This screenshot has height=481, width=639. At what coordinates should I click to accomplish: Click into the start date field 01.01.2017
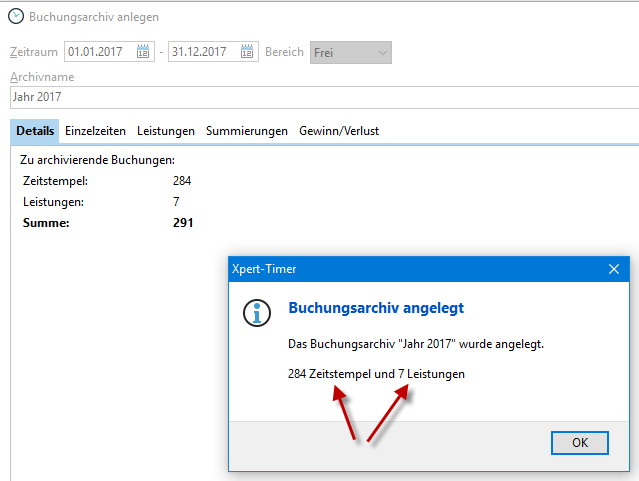(98, 52)
